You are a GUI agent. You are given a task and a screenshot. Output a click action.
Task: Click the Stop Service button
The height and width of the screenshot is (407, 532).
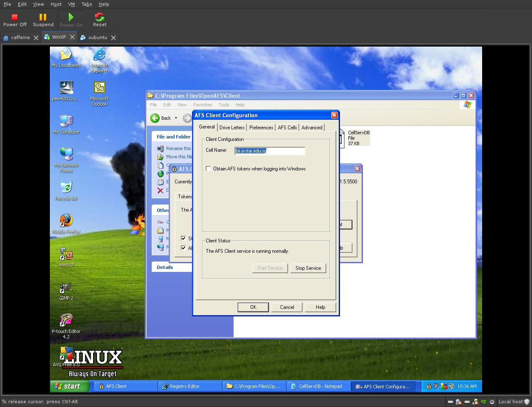(x=308, y=268)
